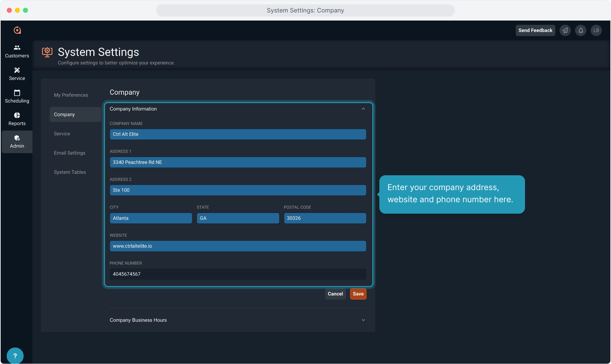Click the app logo icon in sidebar
Image resolution: width=611 pixels, height=364 pixels.
coord(17,30)
